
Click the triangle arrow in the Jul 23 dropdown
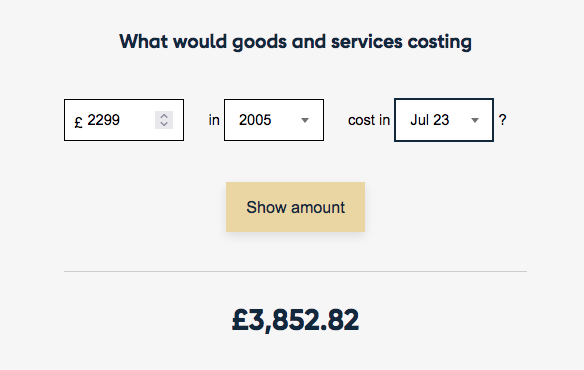[474, 120]
